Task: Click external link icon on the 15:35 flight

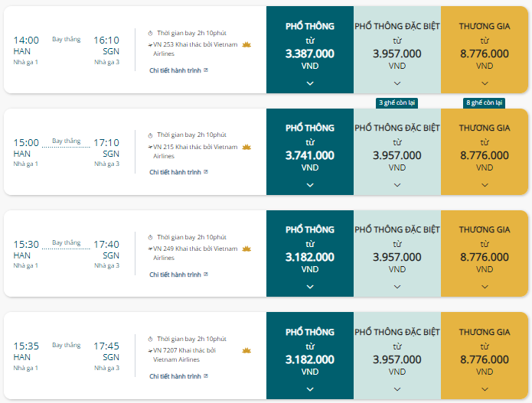Action: tap(206, 376)
